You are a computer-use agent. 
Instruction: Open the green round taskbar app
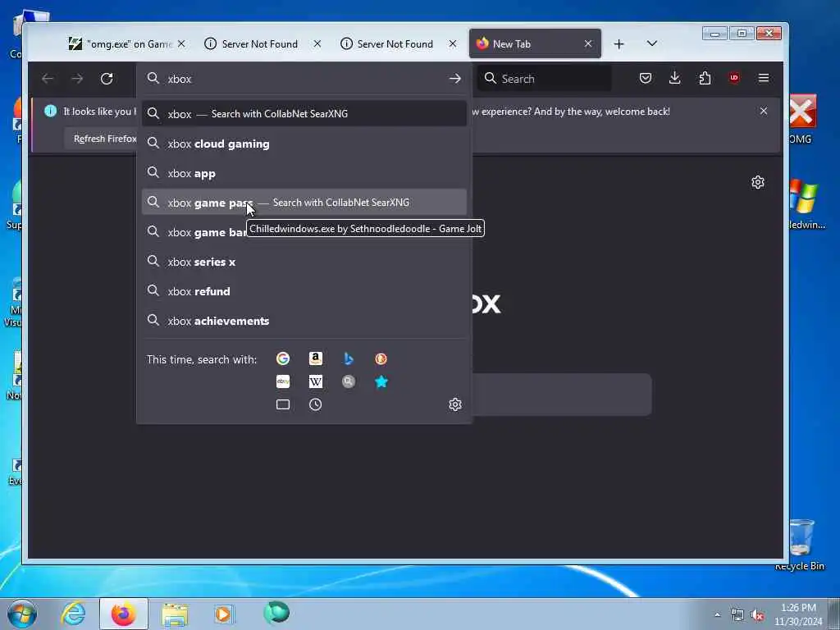(x=276, y=613)
